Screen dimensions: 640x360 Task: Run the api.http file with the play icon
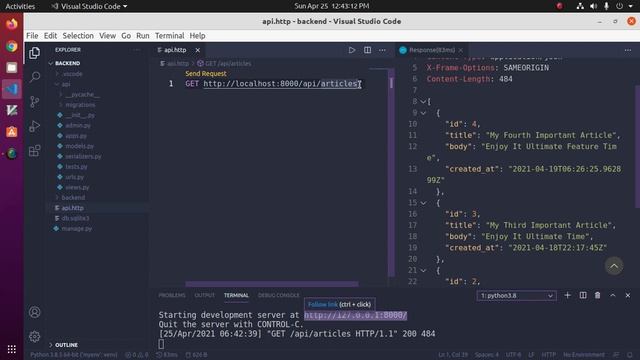tap(352, 50)
